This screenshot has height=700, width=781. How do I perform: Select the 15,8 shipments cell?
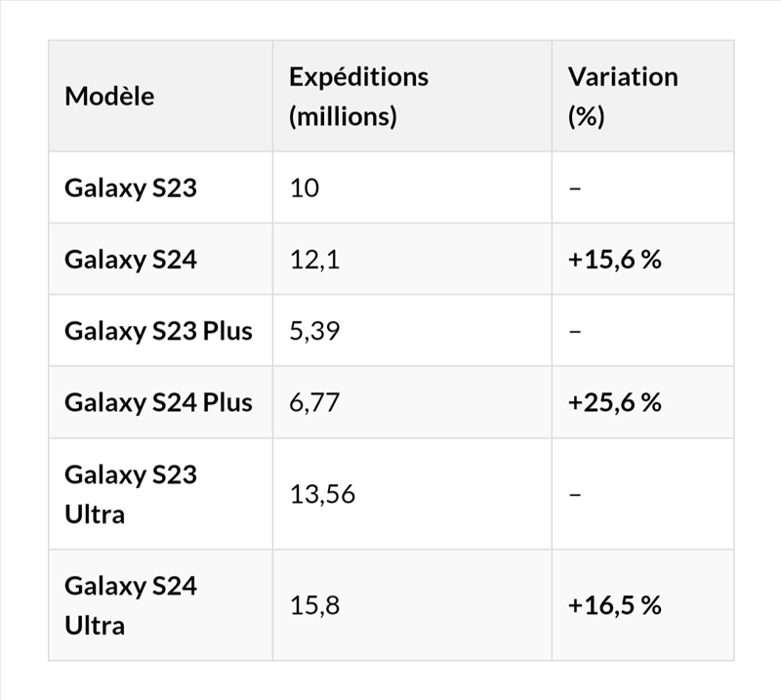pos(314,605)
